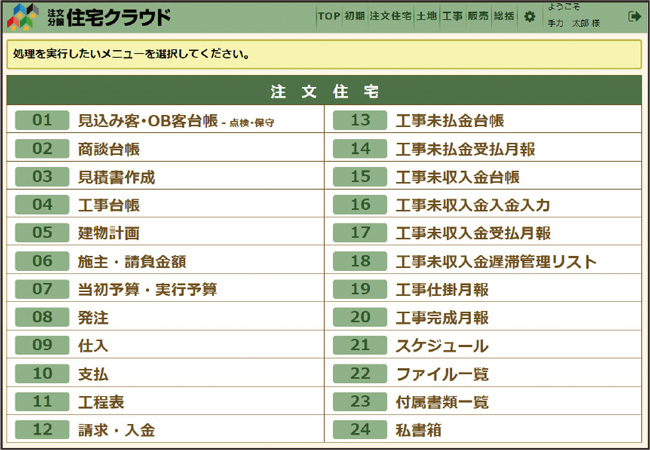Click the 04 number badge for 工事台帳
Viewport: 650px width, 450px height.
pyautogui.click(x=42, y=205)
